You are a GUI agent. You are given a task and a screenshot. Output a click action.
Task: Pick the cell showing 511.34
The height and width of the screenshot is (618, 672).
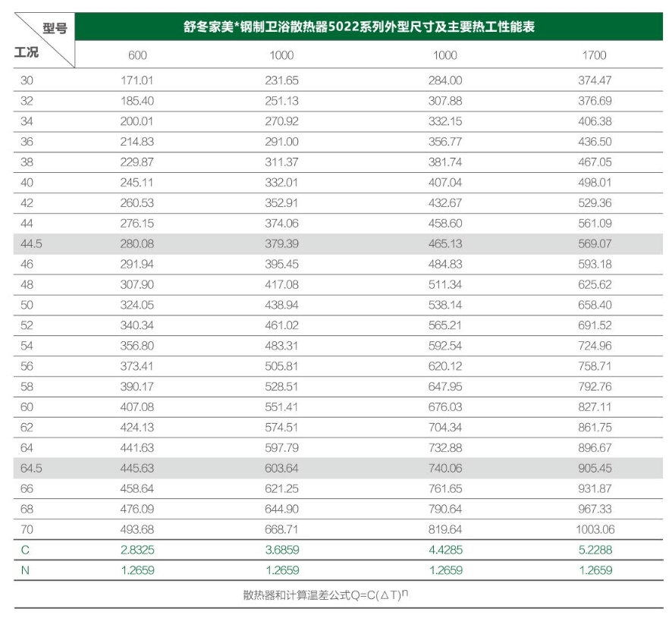[x=445, y=284]
